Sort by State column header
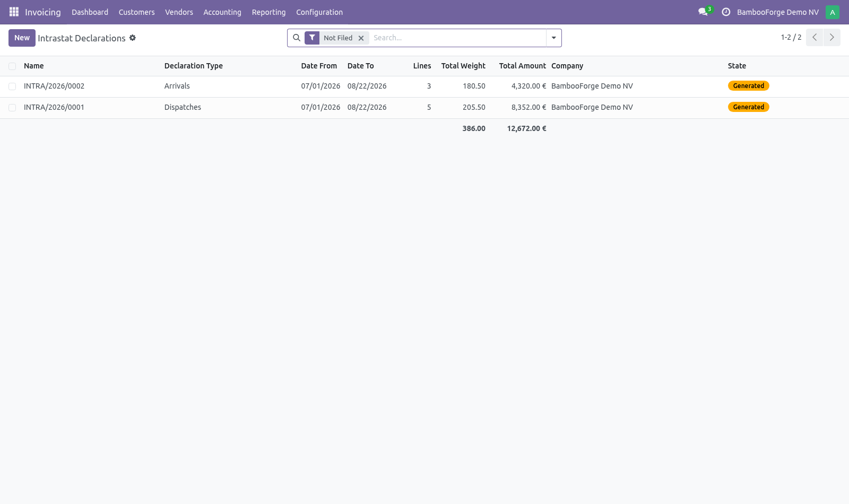The image size is (849, 504). click(x=737, y=66)
